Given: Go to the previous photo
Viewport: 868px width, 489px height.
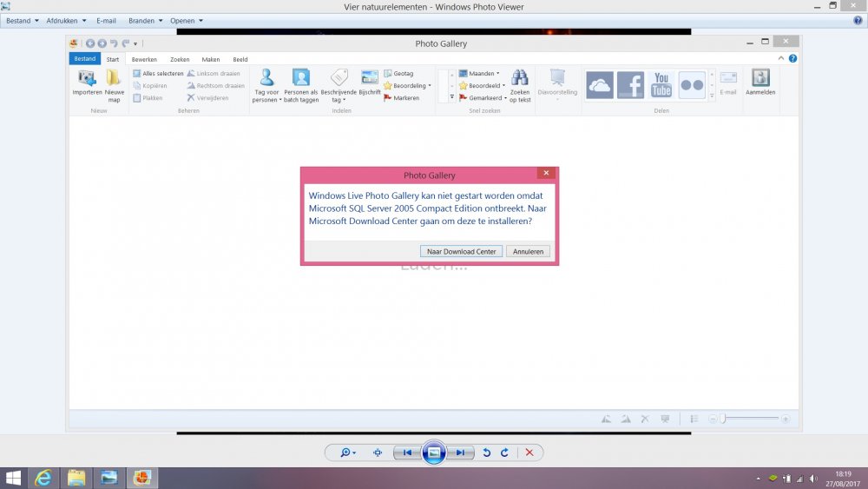Looking at the screenshot, I should click(407, 453).
